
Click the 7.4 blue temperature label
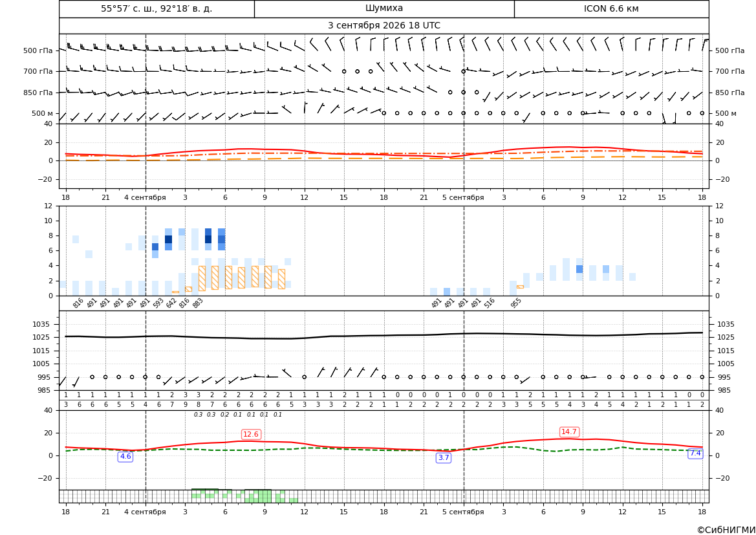695,453
